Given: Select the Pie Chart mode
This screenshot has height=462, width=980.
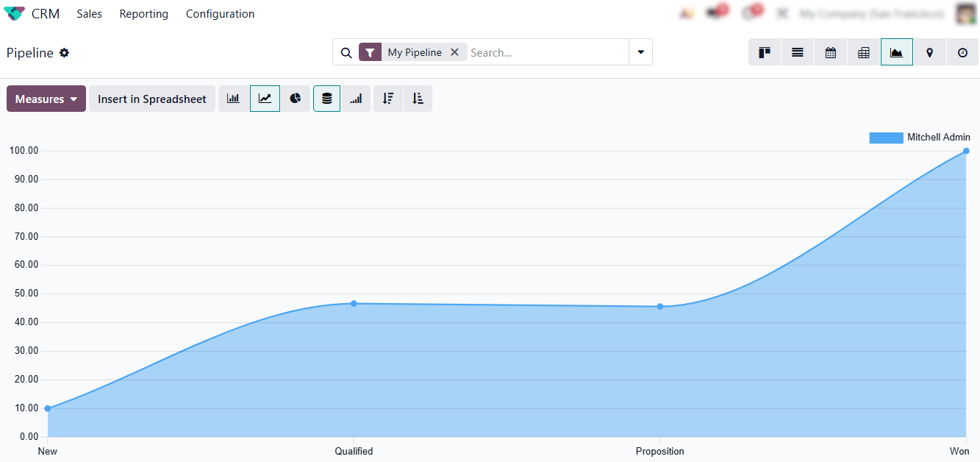Looking at the screenshot, I should pos(296,99).
